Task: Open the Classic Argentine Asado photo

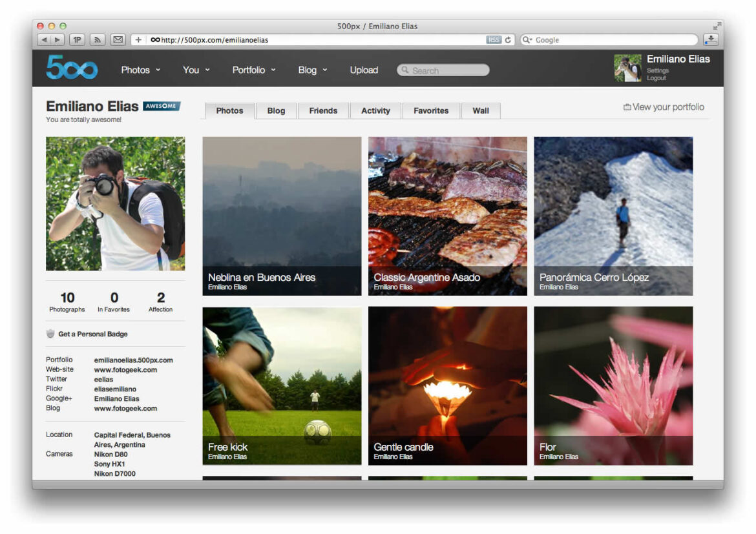Action: point(447,216)
